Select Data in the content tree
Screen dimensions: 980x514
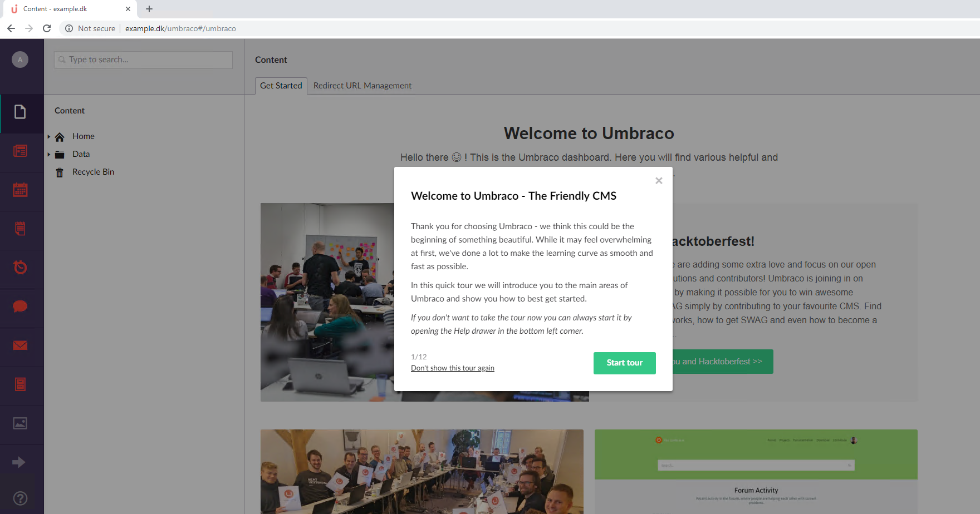coord(81,154)
